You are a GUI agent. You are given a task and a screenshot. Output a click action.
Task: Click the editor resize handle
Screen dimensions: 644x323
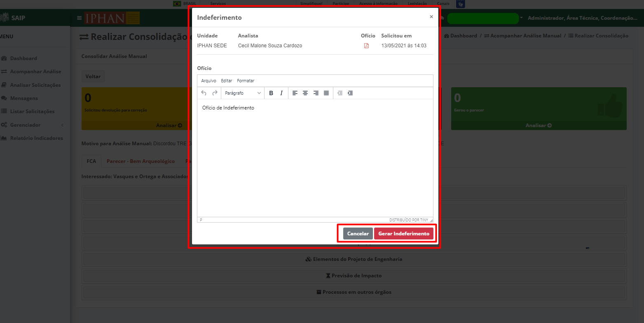(x=431, y=220)
